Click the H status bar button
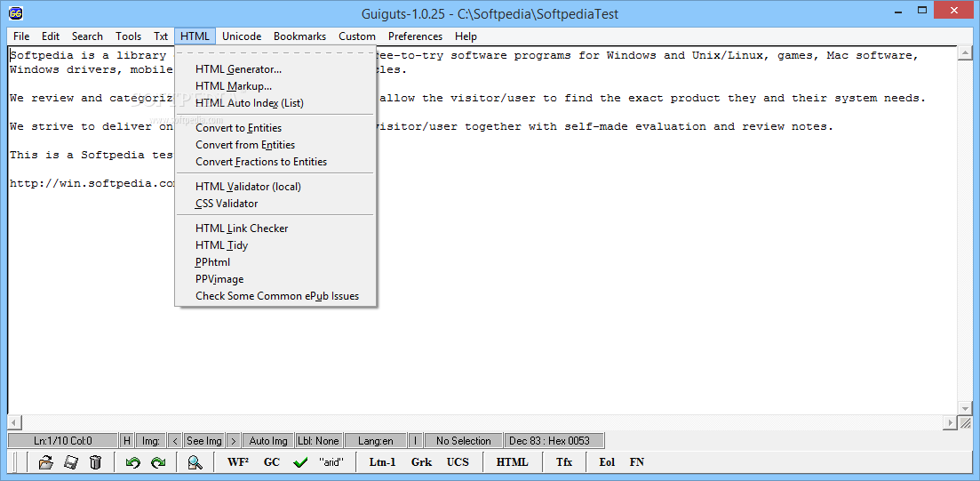 coord(127,441)
